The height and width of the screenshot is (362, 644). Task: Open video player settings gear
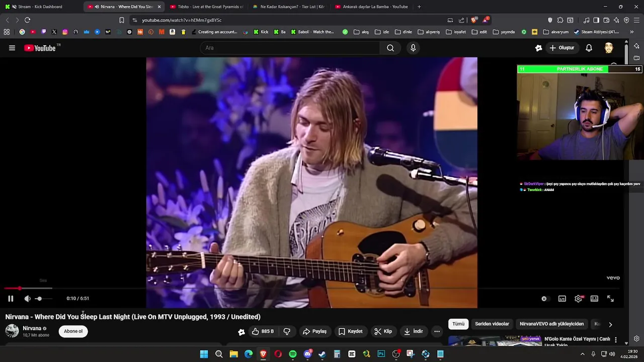click(579, 299)
